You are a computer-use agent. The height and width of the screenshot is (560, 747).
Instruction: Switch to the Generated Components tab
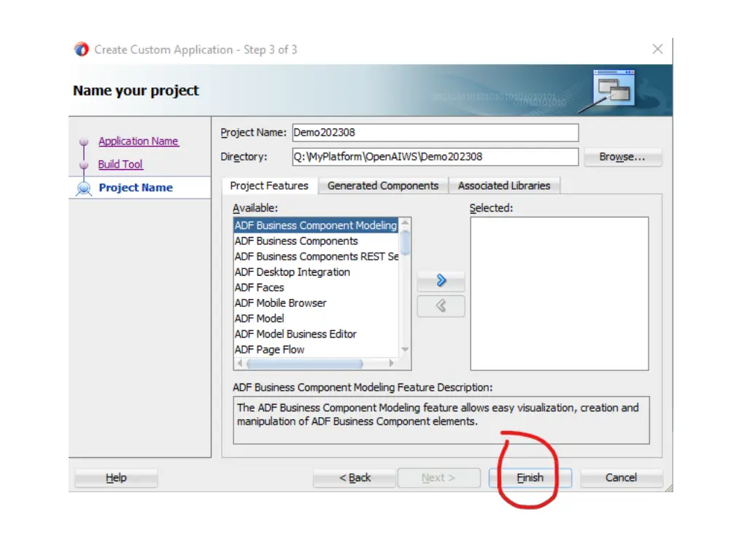click(383, 186)
